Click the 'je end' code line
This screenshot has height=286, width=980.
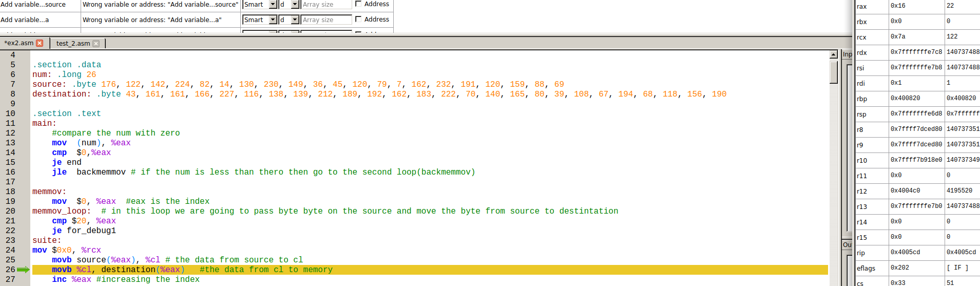(67, 162)
